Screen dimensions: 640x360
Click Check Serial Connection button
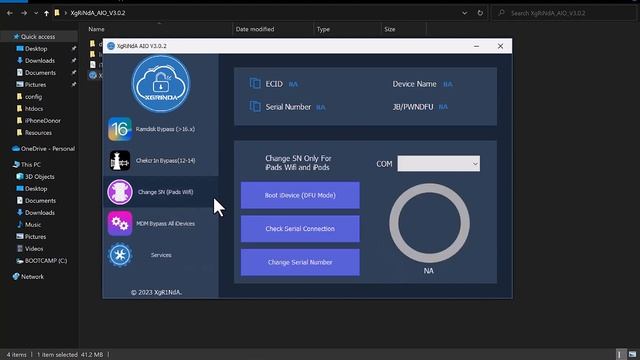pos(300,229)
